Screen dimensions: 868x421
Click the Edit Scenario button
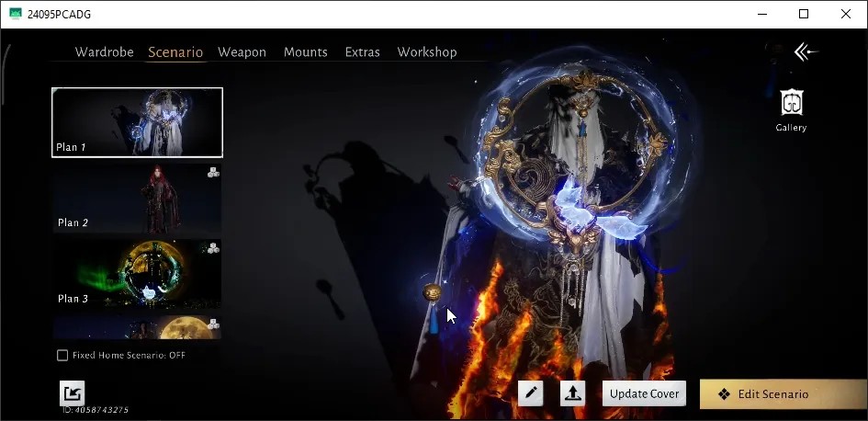[x=783, y=393]
